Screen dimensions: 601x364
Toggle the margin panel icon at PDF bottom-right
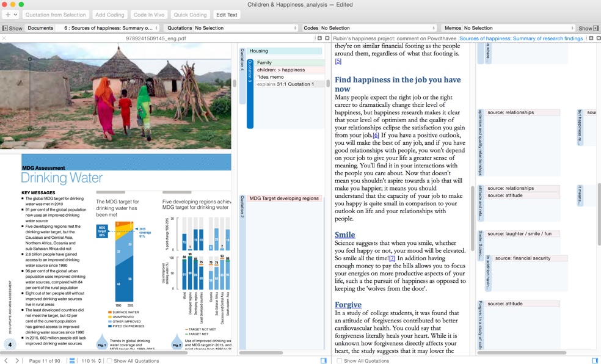(x=324, y=360)
